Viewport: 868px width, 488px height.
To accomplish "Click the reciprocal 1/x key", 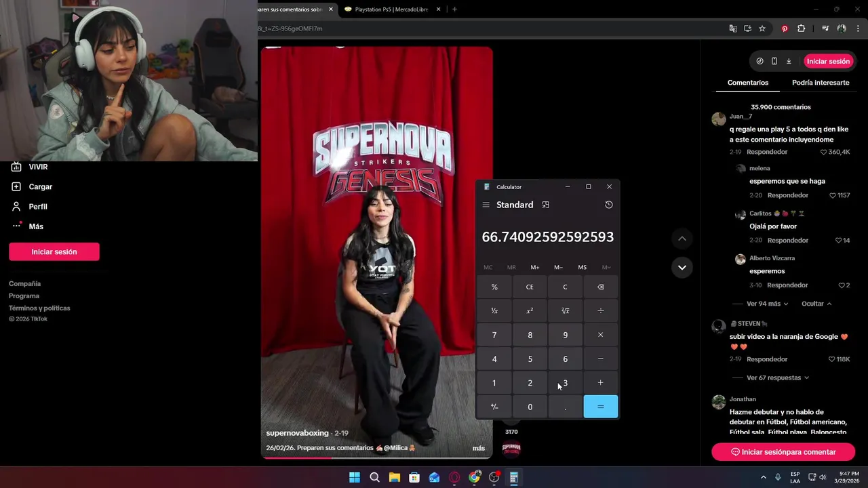I will (x=494, y=310).
